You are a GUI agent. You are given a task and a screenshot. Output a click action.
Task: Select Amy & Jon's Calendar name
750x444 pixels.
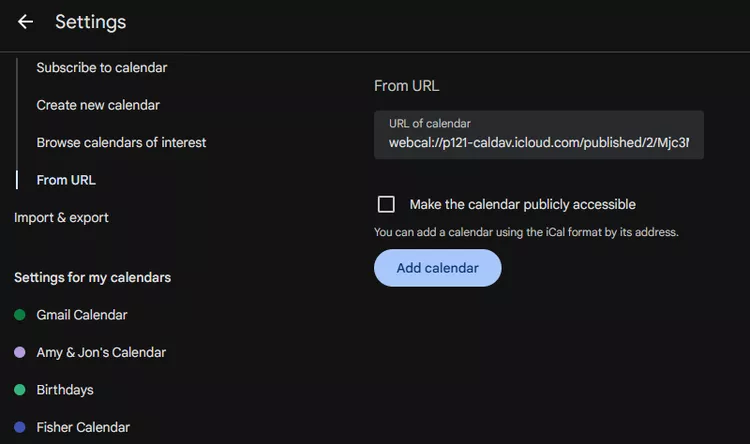[x=101, y=352]
